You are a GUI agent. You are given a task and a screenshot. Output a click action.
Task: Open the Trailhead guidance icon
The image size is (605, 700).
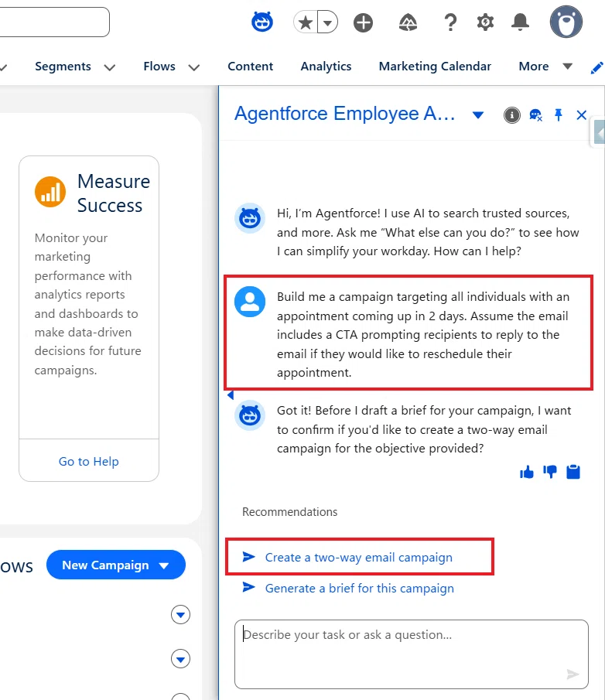pos(408,22)
